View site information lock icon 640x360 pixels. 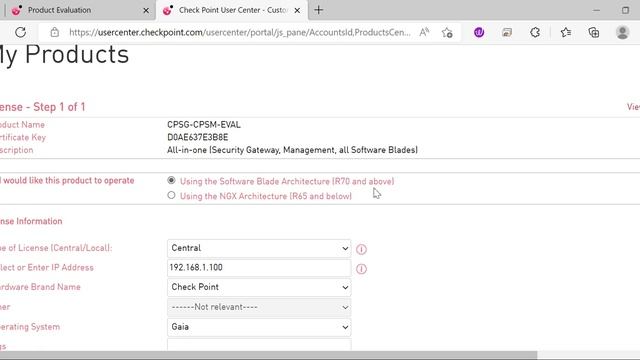point(55,32)
